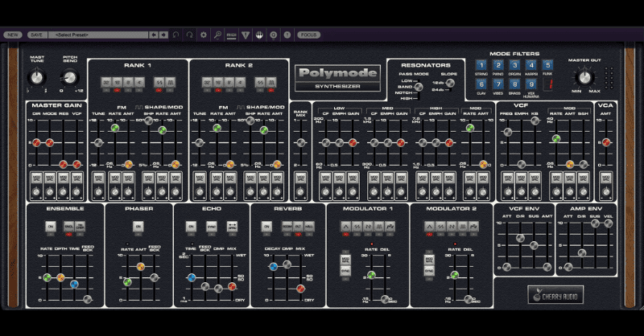This screenshot has width=644, height=336.
Task: Open the zoom magnifier menu in toolbar
Action: 217,35
